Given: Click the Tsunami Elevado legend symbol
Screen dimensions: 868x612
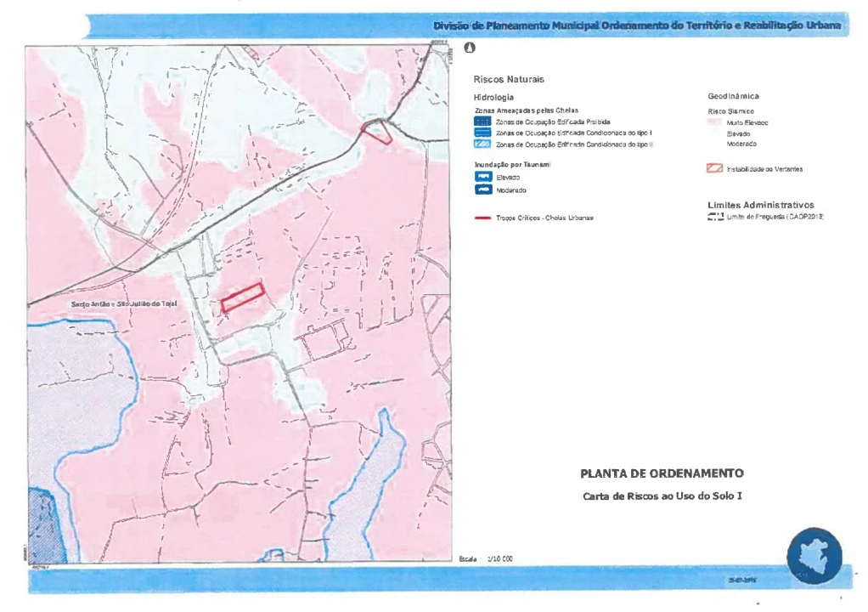Looking at the screenshot, I should (x=483, y=177).
